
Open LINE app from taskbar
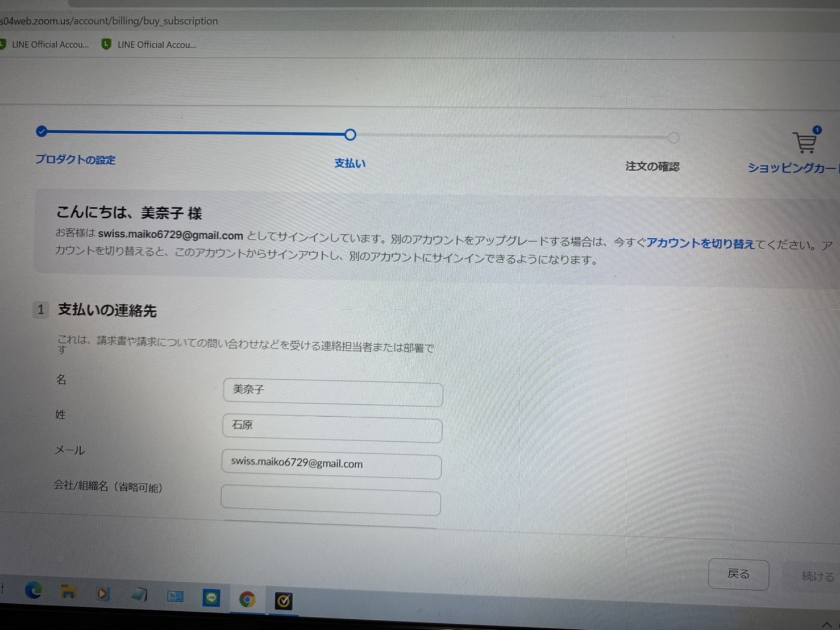pyautogui.click(x=211, y=598)
